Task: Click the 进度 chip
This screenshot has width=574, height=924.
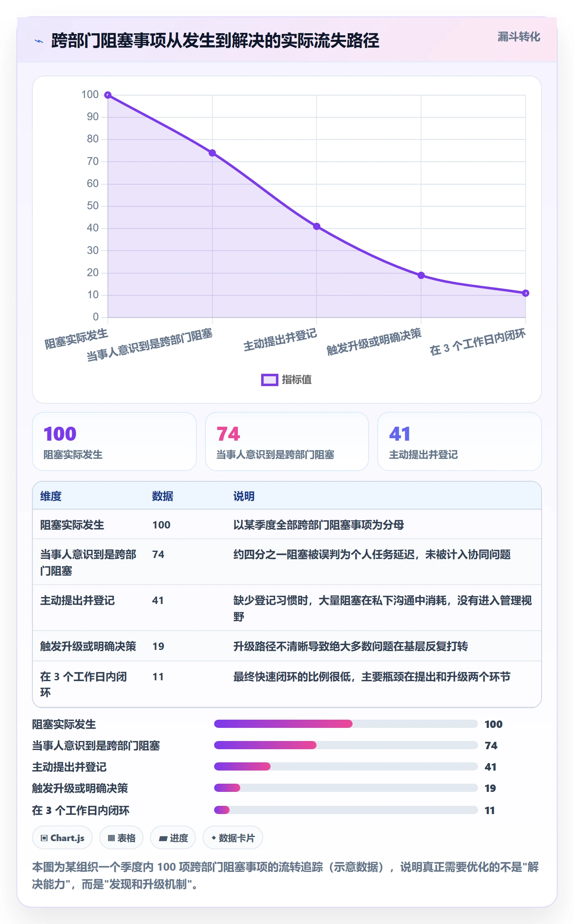Action: point(173,838)
